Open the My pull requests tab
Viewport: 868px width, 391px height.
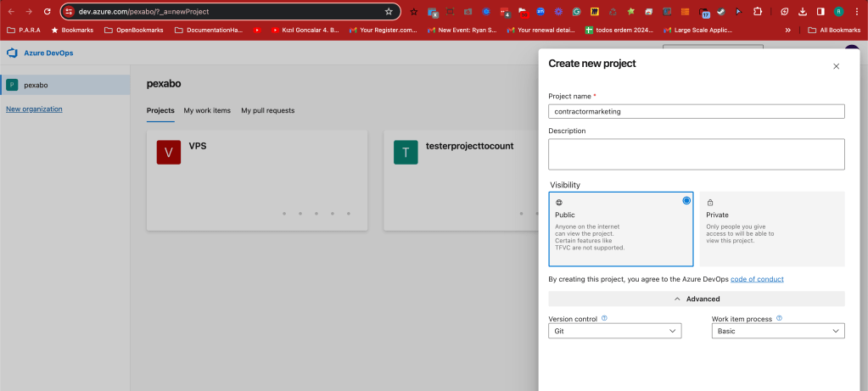268,110
